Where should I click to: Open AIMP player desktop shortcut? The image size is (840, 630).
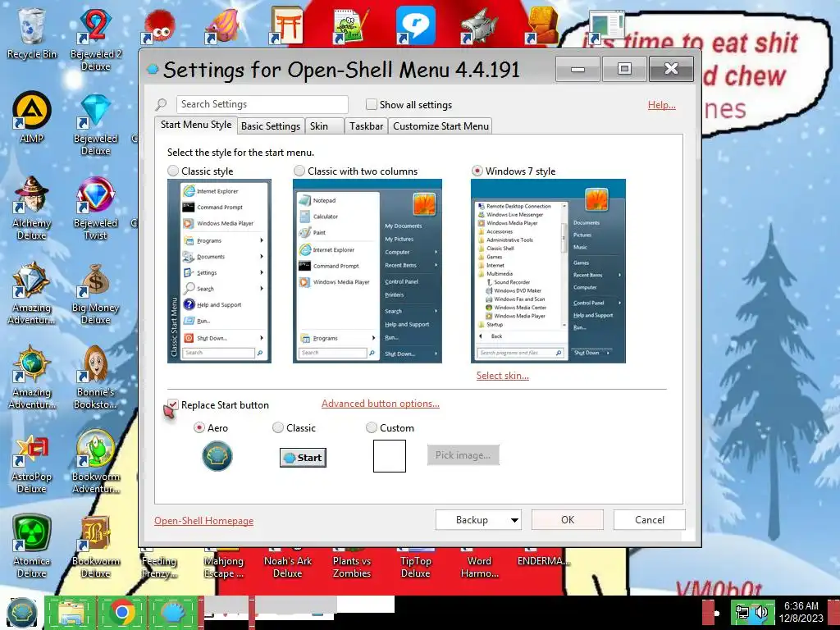tap(32, 117)
